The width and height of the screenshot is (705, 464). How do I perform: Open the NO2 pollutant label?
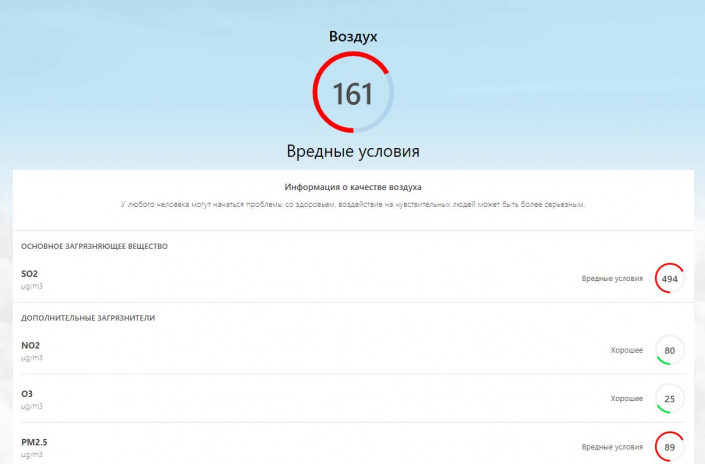coord(30,345)
